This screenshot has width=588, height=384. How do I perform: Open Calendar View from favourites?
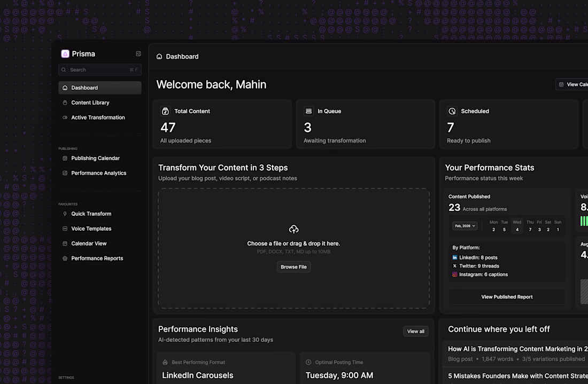point(89,244)
